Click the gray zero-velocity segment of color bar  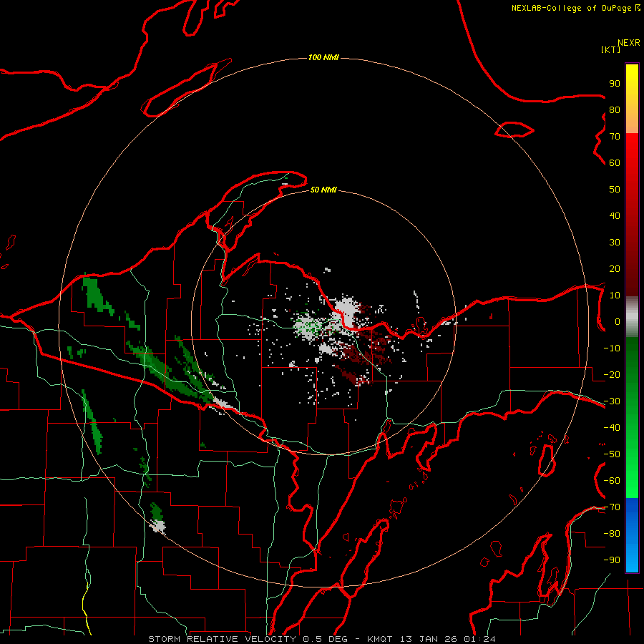pyautogui.click(x=632, y=317)
